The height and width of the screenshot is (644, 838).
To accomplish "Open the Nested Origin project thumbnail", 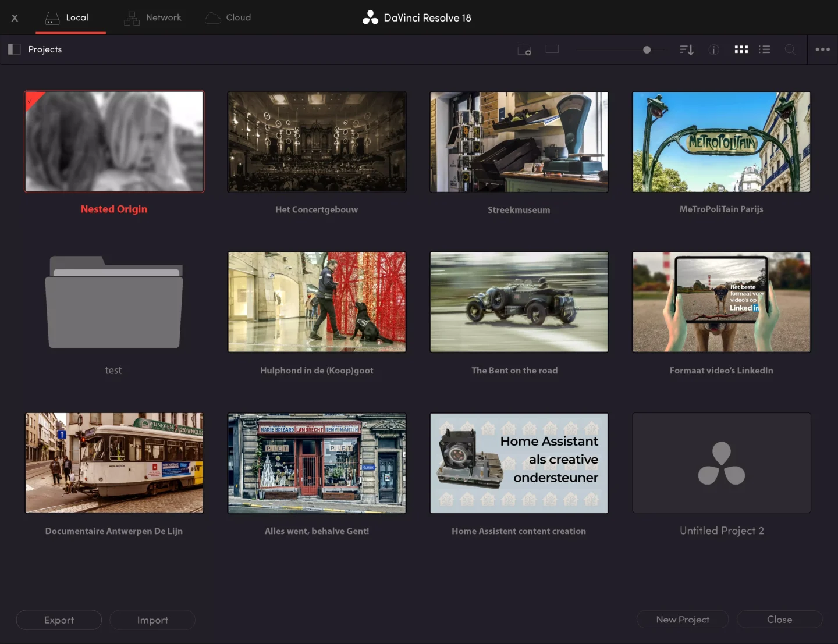I will [x=113, y=141].
